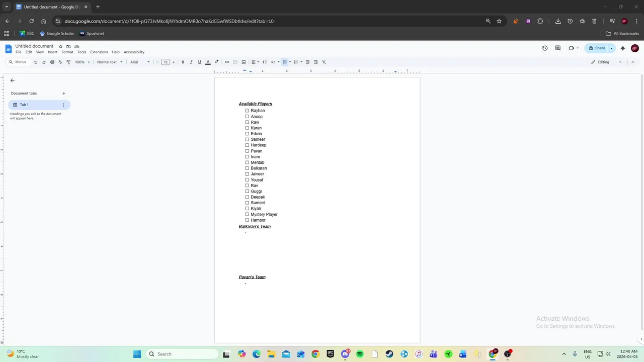Open the Extensions menu
This screenshot has height=362, width=644.
[x=99, y=52]
